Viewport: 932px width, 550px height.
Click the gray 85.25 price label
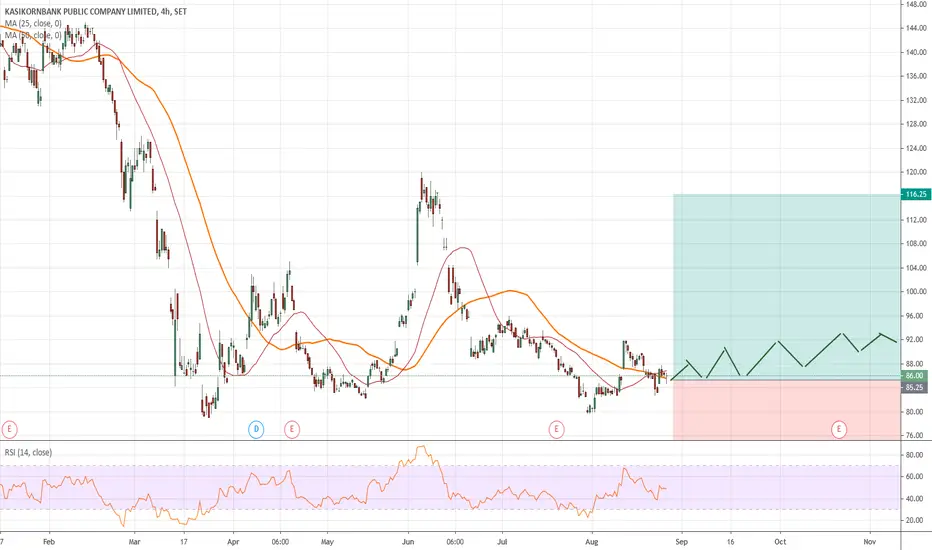click(x=916, y=388)
